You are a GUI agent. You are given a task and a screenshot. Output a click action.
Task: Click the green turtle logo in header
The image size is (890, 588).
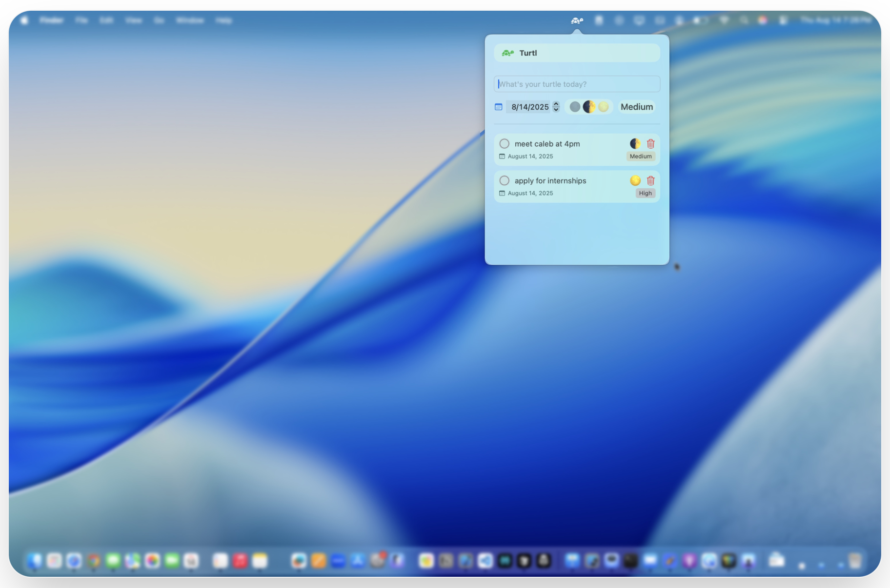click(x=508, y=53)
